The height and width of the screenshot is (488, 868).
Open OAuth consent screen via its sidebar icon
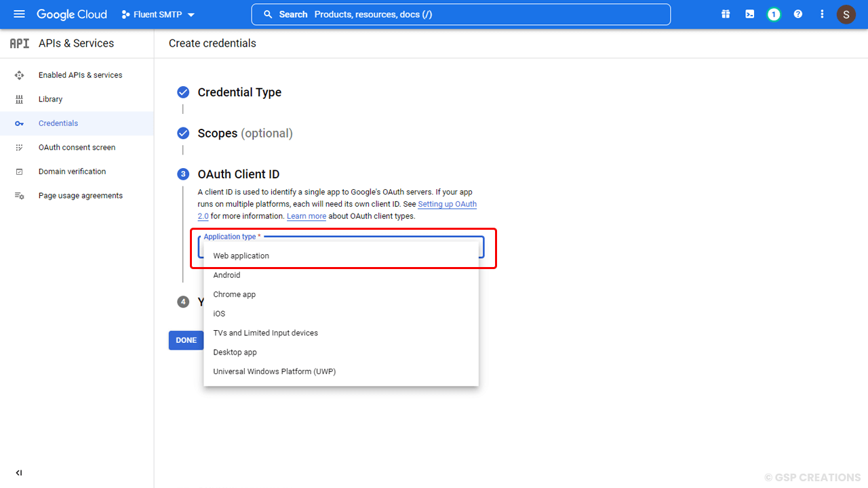pos(20,147)
